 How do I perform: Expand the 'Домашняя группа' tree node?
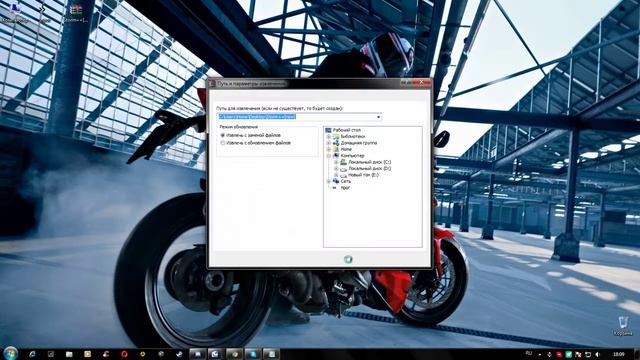pyautogui.click(x=329, y=143)
